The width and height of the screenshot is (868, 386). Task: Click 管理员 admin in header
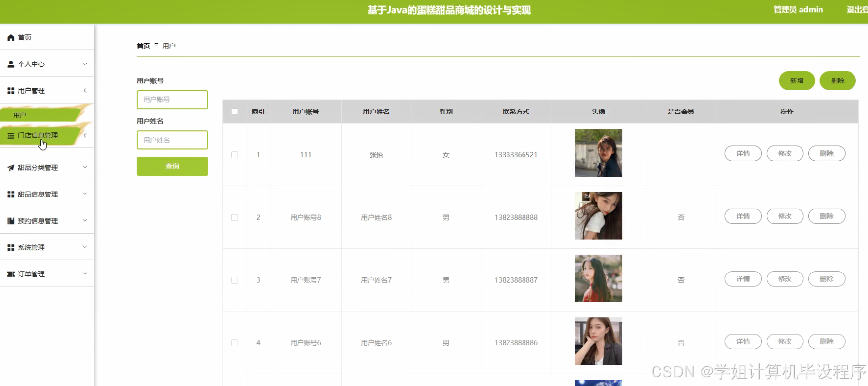[798, 10]
